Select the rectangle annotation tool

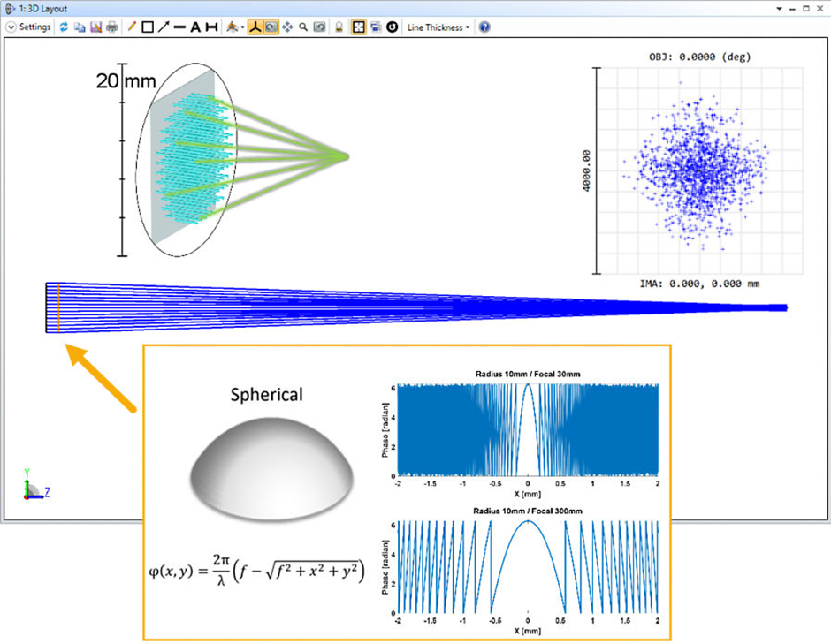pos(148,27)
